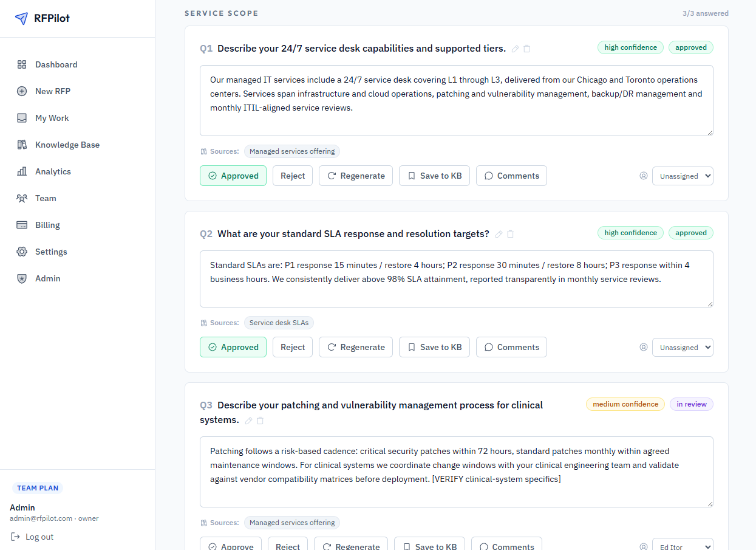756x550 pixels.
Task: Edit Q1 question with pencil icon
Action: 516,49
